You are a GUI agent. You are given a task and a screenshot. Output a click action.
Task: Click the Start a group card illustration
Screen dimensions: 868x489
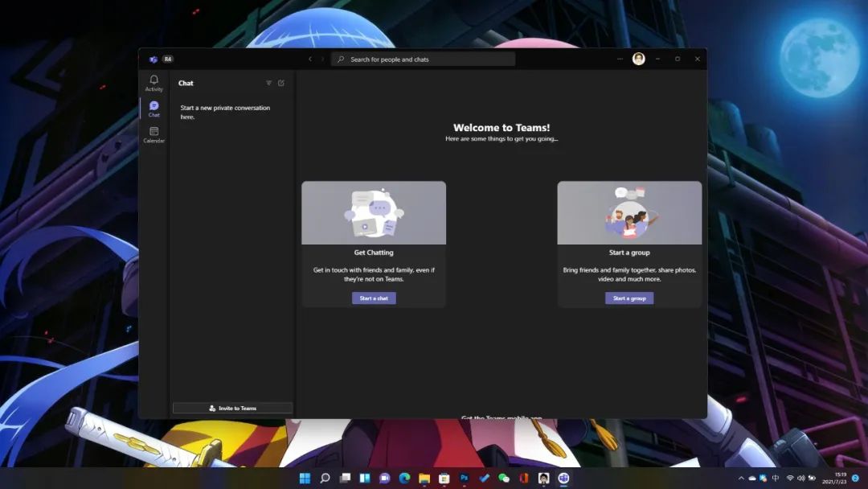[x=629, y=213]
